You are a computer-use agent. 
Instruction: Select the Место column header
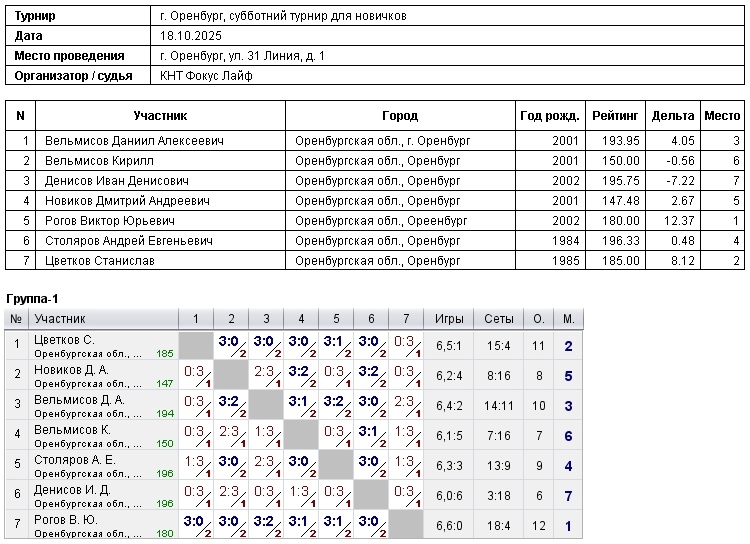click(722, 116)
